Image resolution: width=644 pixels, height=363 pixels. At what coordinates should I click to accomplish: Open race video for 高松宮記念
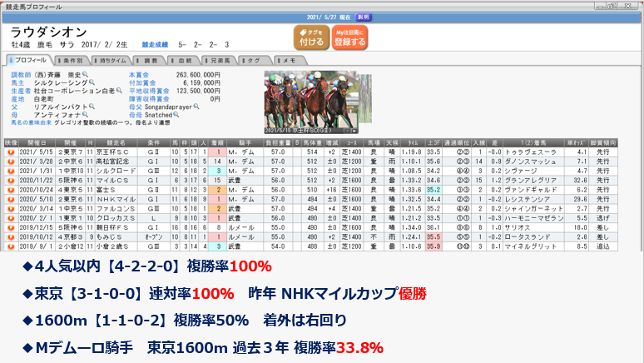pos(10,162)
